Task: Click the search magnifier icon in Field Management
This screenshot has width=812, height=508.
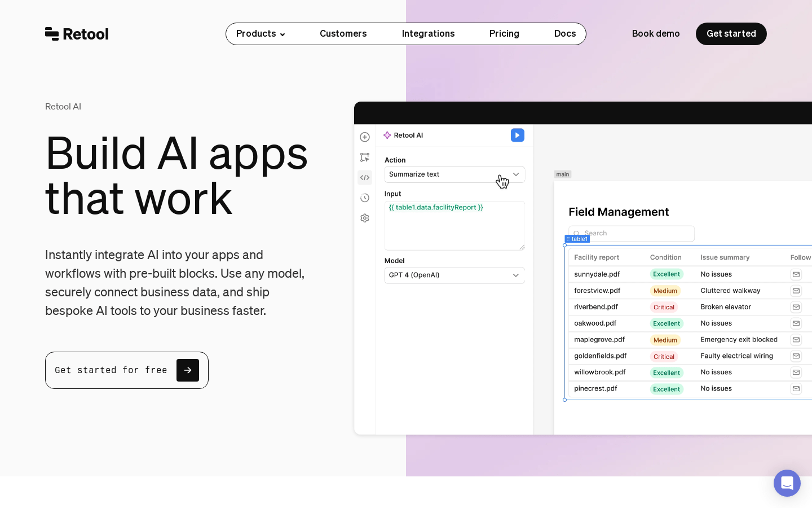Action: click(x=576, y=234)
